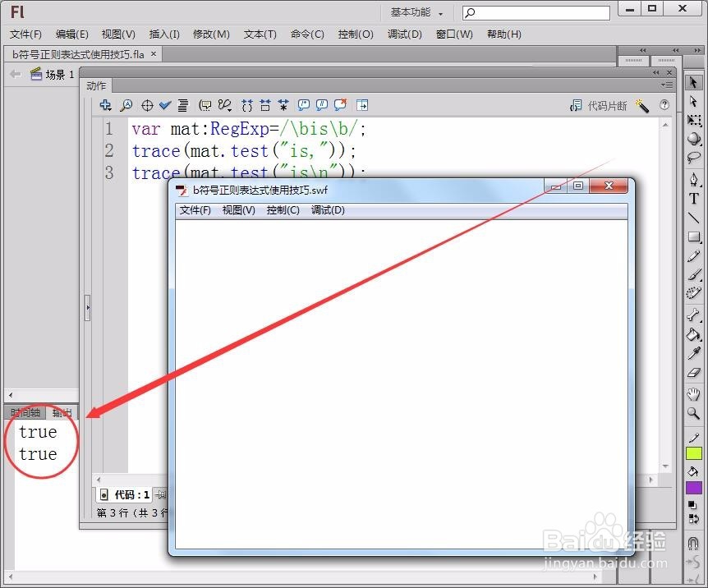Click the black and white colors icon
708x588 pixels.
click(x=692, y=505)
